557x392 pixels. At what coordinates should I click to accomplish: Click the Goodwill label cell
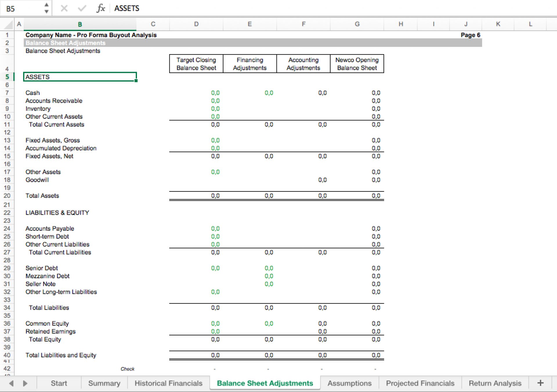(x=37, y=180)
